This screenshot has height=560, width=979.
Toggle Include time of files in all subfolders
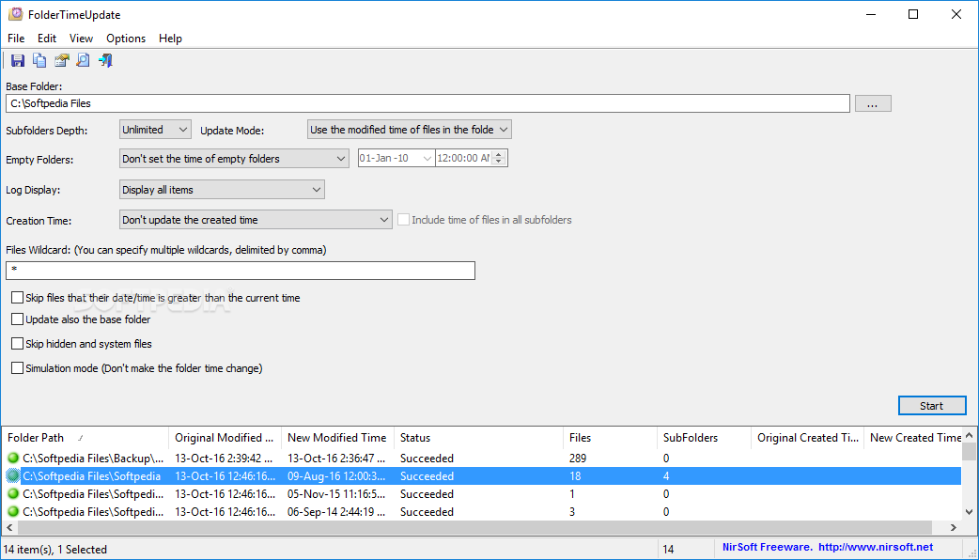pos(403,220)
